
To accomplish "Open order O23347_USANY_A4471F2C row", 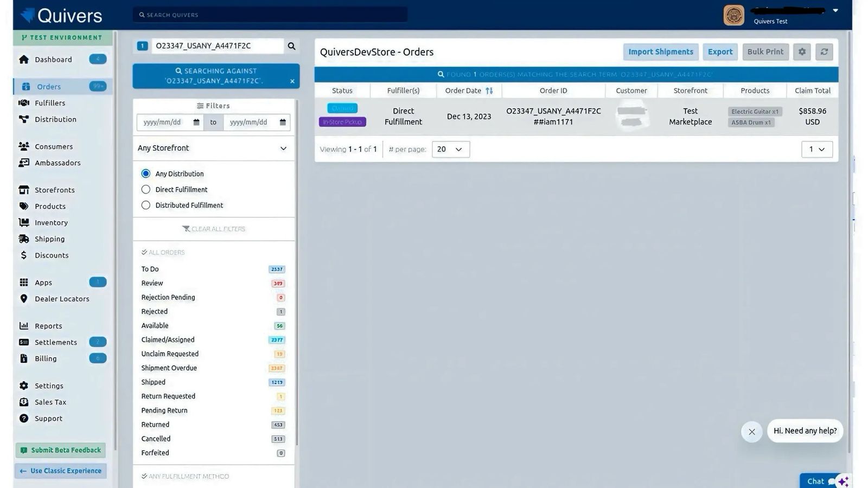I will pos(576,117).
